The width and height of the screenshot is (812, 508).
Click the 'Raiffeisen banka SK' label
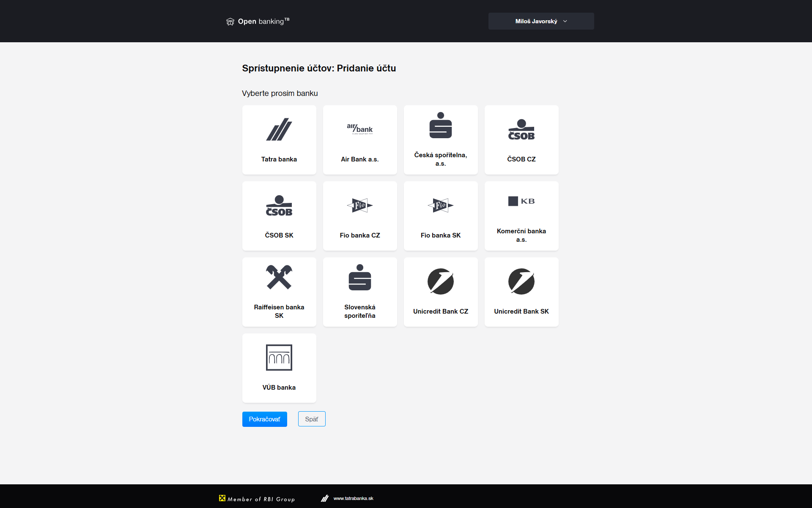click(279, 311)
